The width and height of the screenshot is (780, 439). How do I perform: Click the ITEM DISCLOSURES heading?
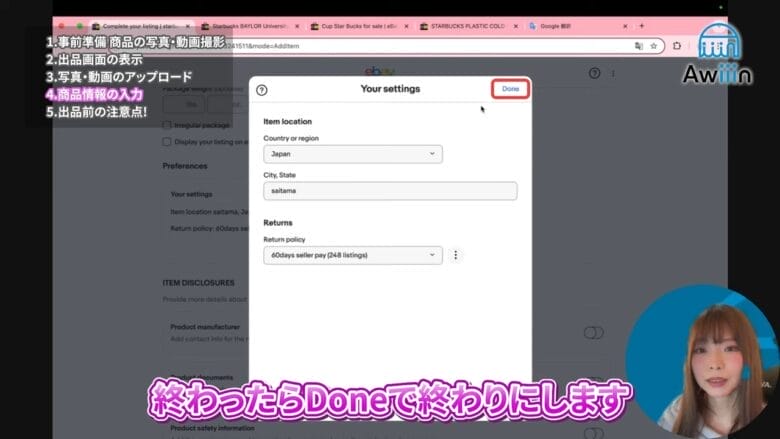(198, 283)
